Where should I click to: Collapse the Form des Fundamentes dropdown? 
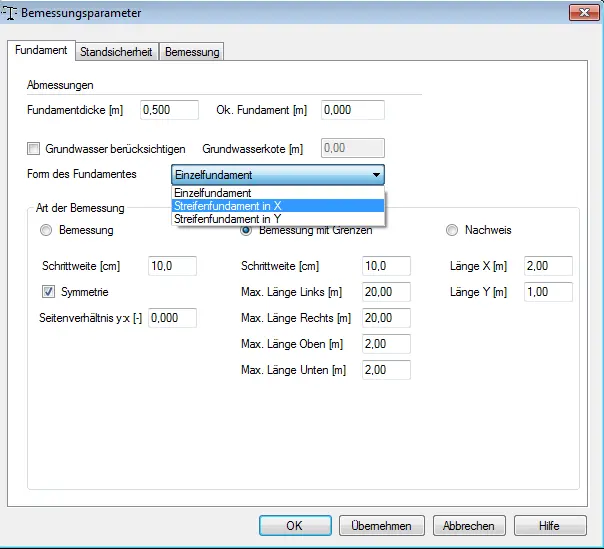pos(278,175)
